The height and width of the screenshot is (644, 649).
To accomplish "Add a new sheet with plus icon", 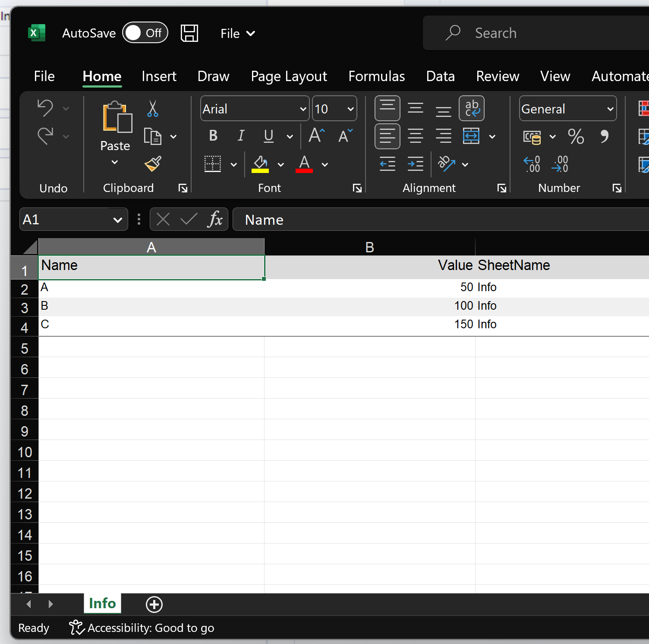I will point(154,604).
